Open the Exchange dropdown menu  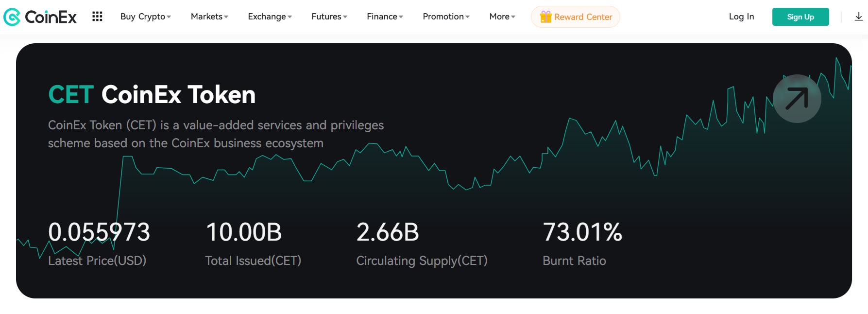(x=270, y=17)
